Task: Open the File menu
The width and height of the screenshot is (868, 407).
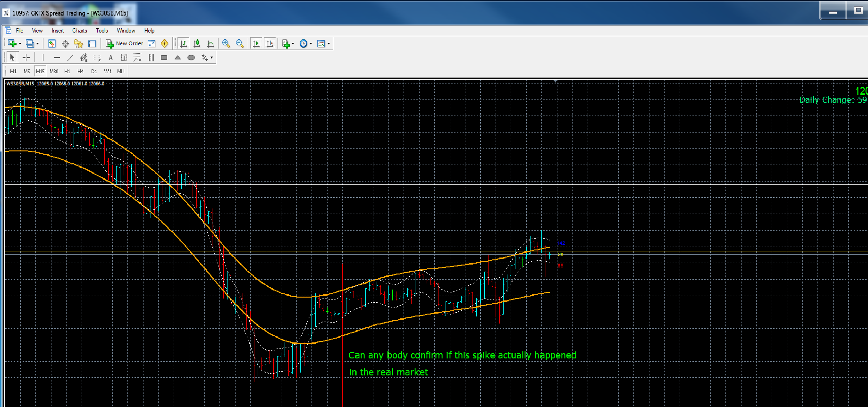Action: (19, 31)
